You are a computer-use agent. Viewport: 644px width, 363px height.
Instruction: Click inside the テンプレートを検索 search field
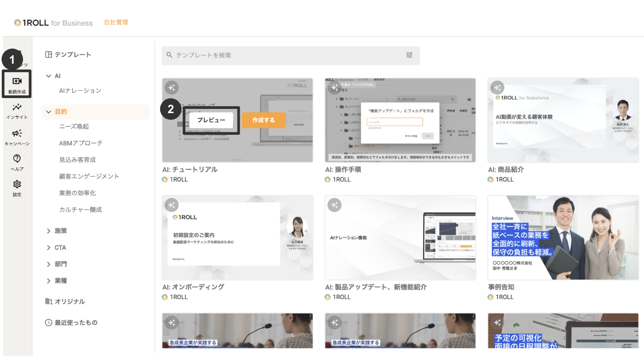[270, 55]
